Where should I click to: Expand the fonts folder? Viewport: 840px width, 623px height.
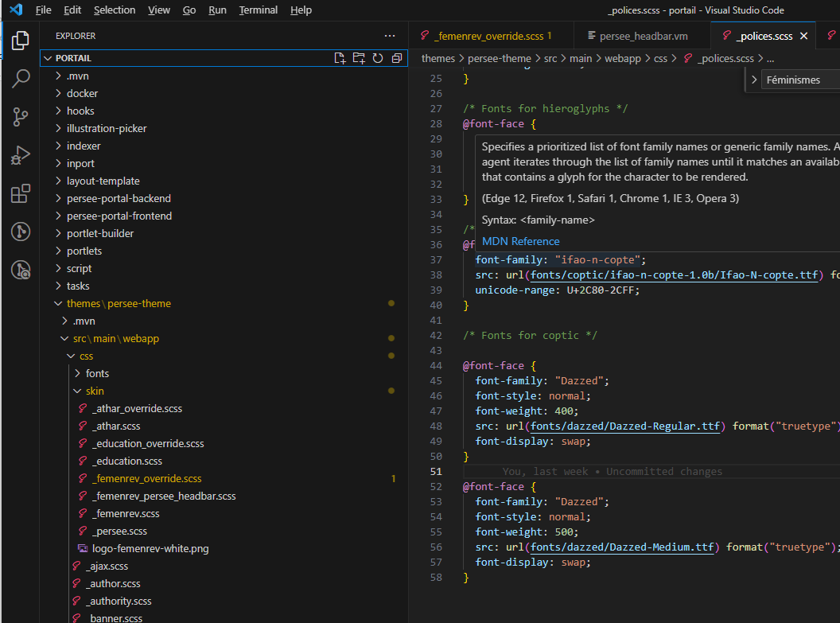(x=97, y=373)
